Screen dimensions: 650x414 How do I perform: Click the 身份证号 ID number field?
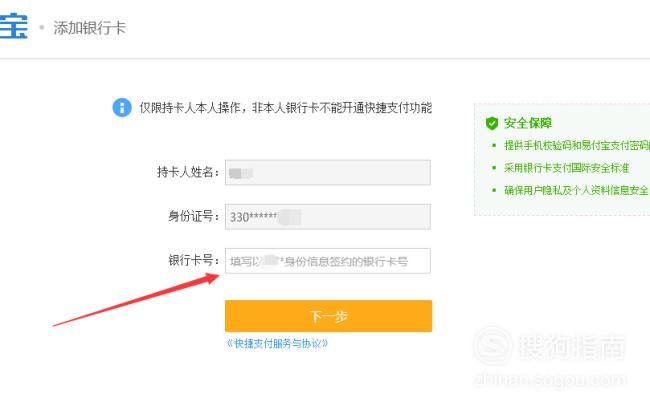tap(327, 216)
